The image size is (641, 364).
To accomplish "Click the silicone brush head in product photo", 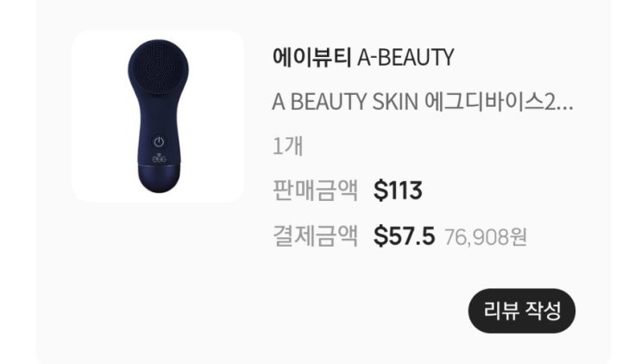I will [x=159, y=66].
